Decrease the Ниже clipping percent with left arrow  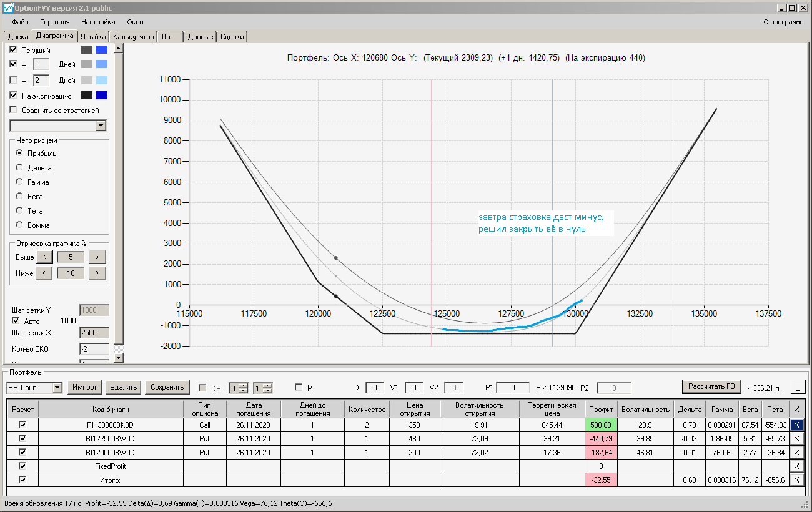click(x=44, y=273)
